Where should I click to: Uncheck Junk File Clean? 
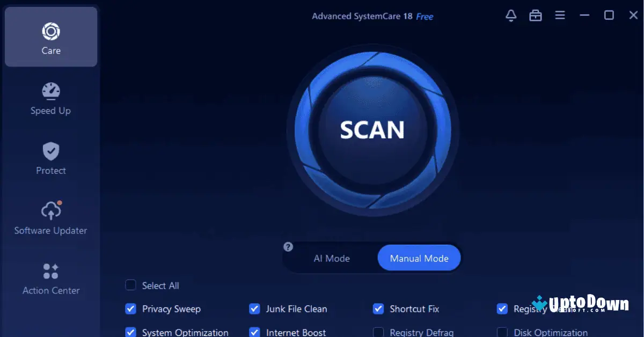point(254,309)
